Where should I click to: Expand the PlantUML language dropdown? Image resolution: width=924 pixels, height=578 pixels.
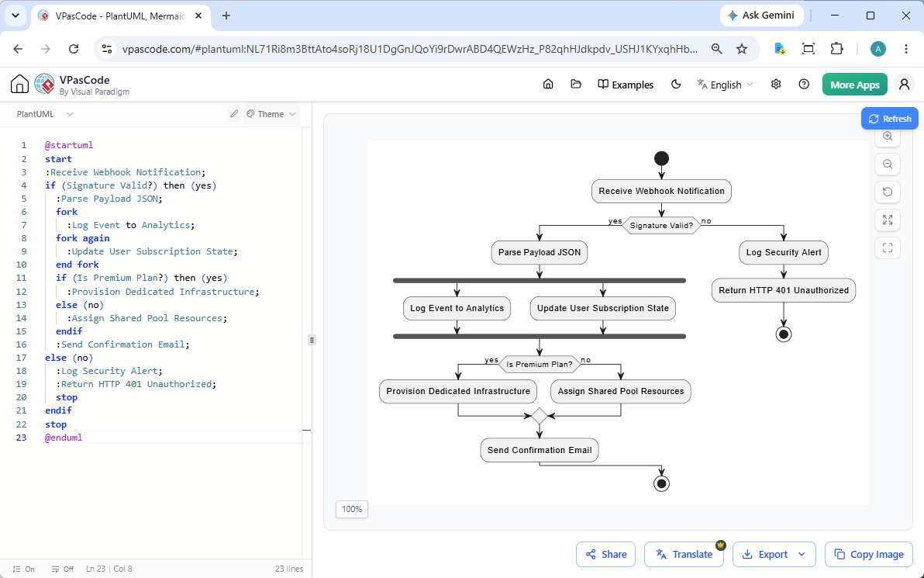click(45, 114)
